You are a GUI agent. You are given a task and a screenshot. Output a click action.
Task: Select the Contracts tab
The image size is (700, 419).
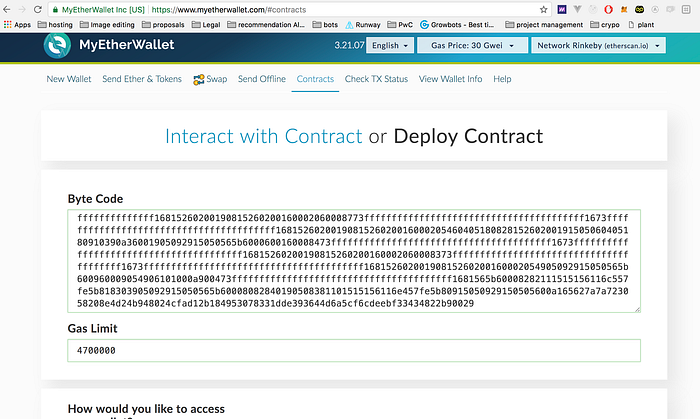point(315,79)
